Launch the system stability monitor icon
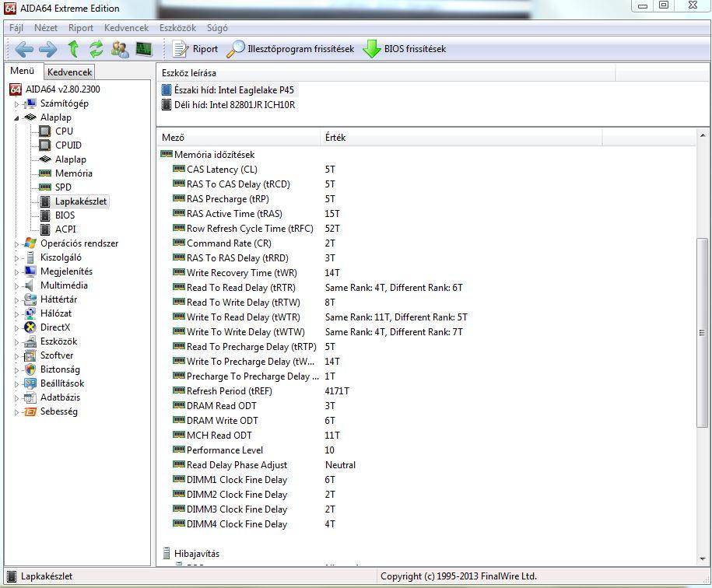Image resolution: width=712 pixels, height=588 pixels. click(x=144, y=49)
